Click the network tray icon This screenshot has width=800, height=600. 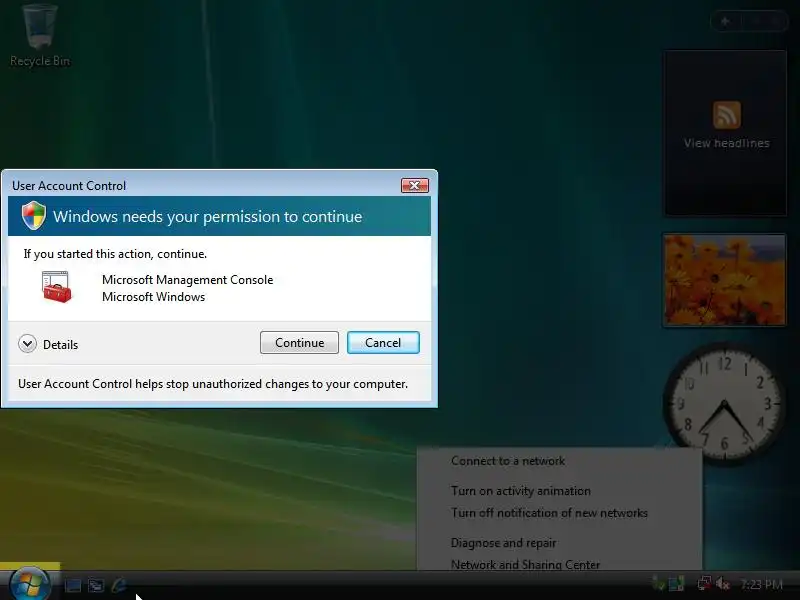point(704,583)
